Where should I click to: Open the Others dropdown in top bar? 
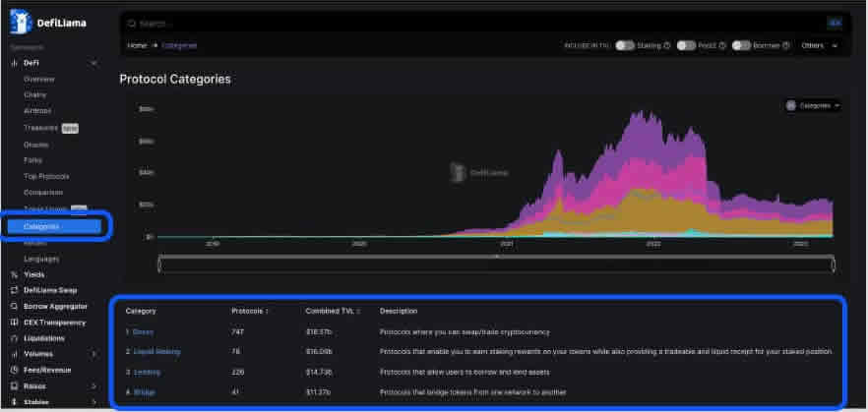tap(819, 45)
